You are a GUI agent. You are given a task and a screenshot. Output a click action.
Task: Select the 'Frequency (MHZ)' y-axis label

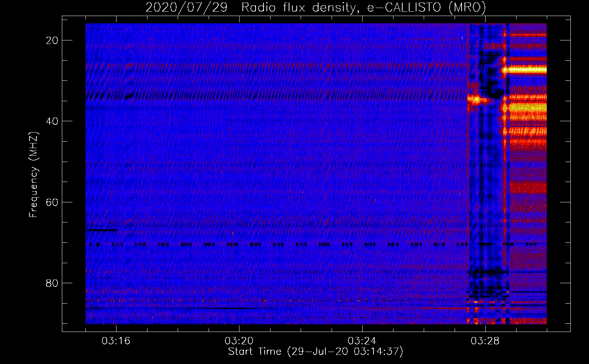click(33, 175)
